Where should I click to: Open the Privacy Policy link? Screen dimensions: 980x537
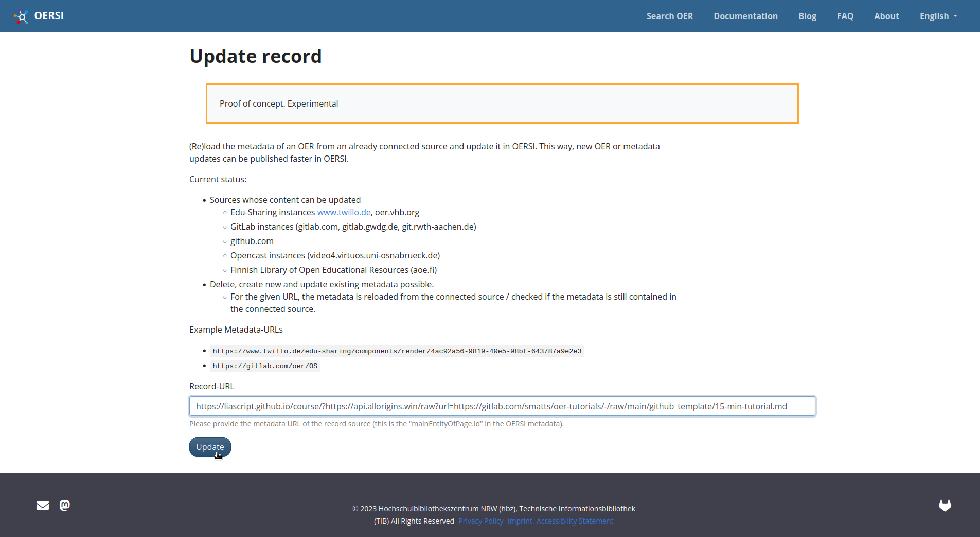480,521
